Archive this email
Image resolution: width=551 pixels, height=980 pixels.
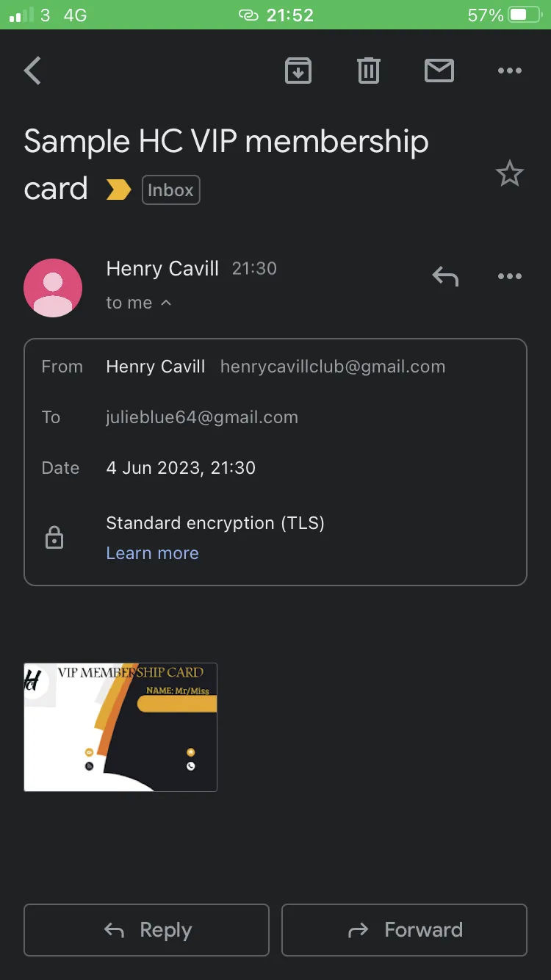point(298,71)
